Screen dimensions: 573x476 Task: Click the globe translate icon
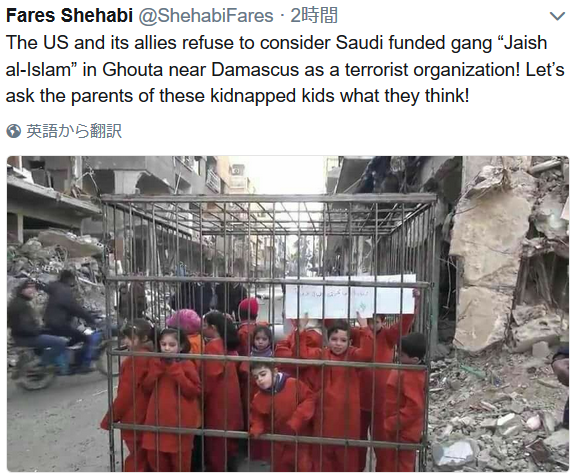tap(14, 131)
